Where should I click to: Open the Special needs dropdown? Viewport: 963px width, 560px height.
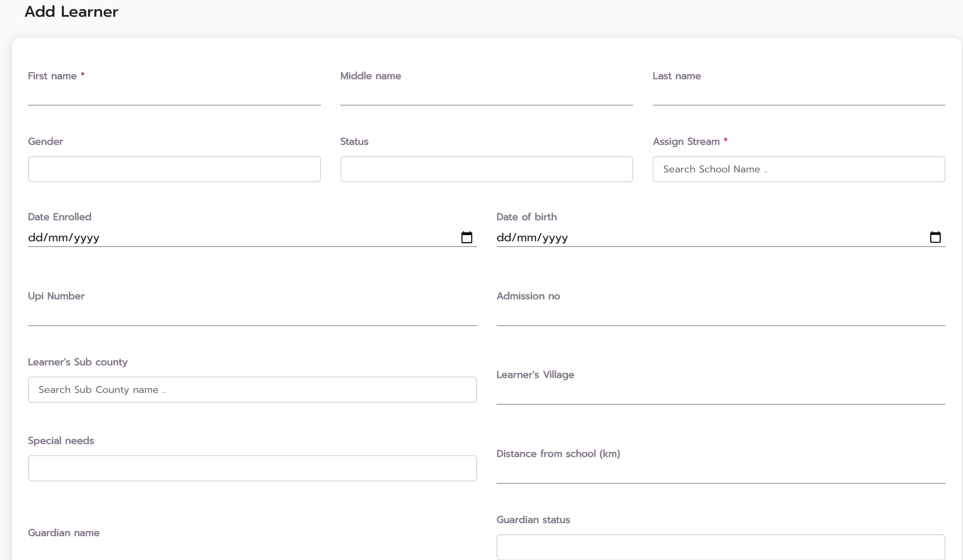[252, 468]
